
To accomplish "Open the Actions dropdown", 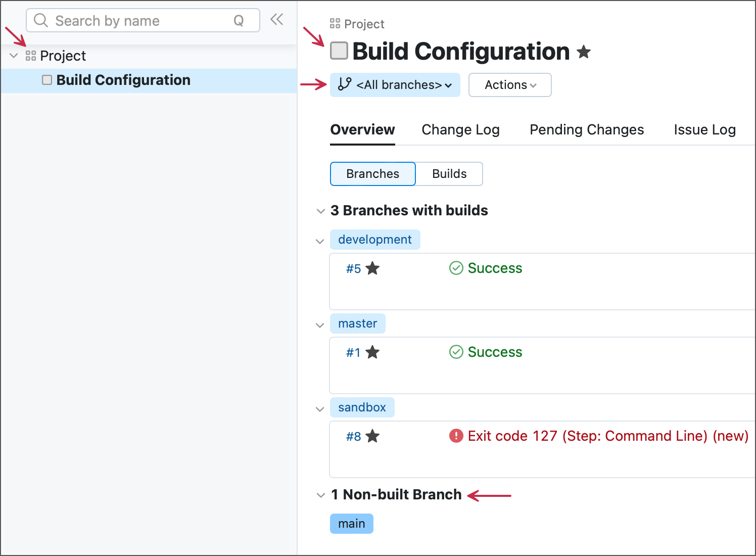I will 509,85.
